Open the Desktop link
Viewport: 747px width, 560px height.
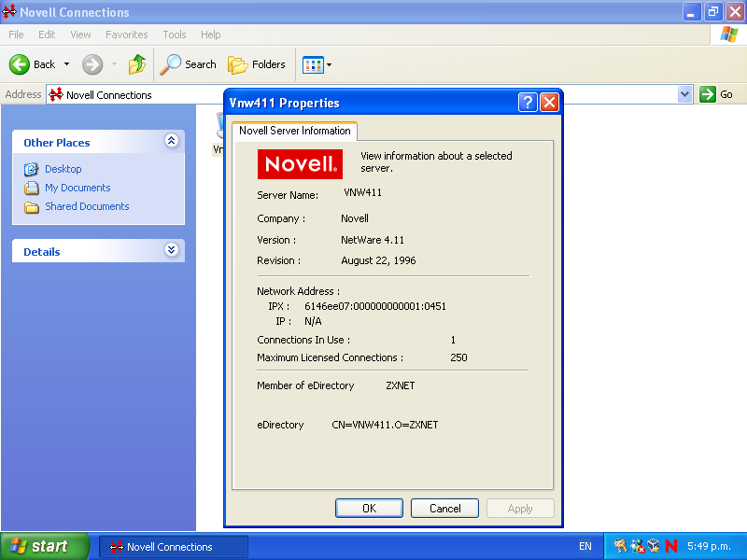click(x=63, y=169)
